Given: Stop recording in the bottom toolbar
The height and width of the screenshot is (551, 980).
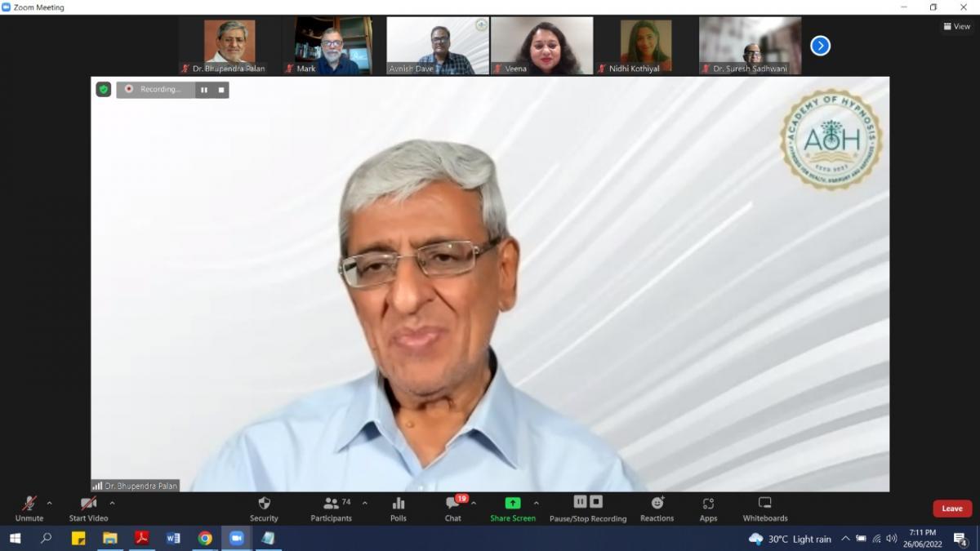Looking at the screenshot, I should pos(596,502).
